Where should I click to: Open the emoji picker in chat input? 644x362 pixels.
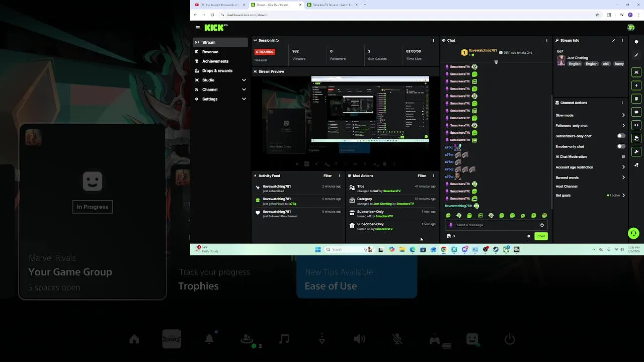[542, 225]
